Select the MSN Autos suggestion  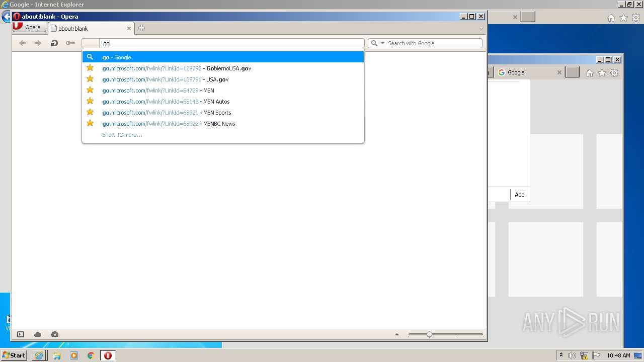tap(223, 102)
